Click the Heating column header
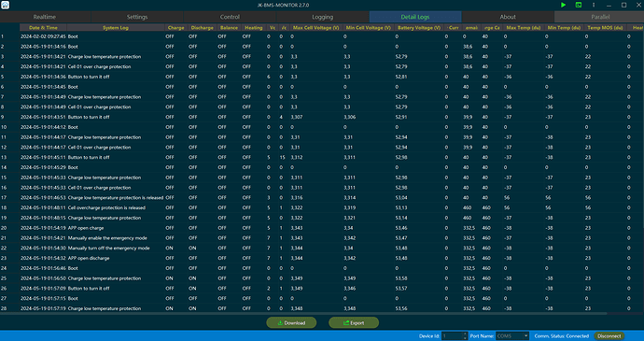Image resolution: width=644 pixels, height=341 pixels. pyautogui.click(x=254, y=27)
